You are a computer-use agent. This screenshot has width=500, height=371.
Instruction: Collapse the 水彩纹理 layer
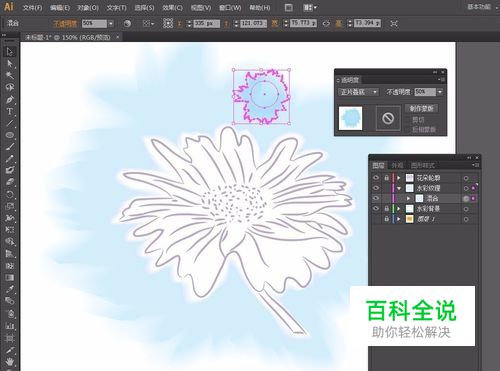[399, 188]
